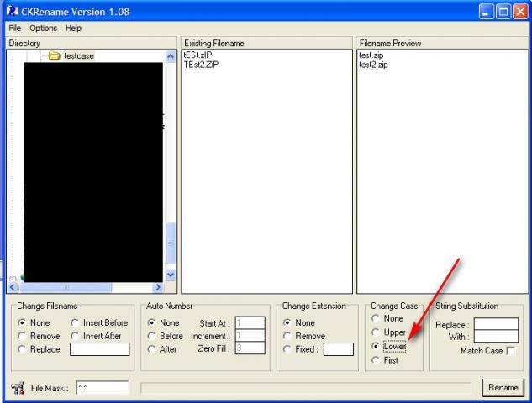Click the String Substitution Replace field

pos(496,324)
